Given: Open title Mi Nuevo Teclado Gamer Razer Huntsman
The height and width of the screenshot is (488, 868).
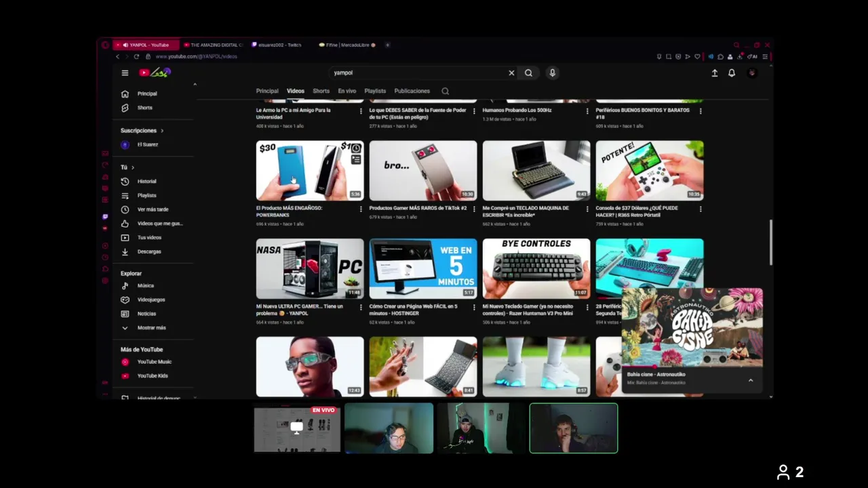Looking at the screenshot, I should (528, 310).
